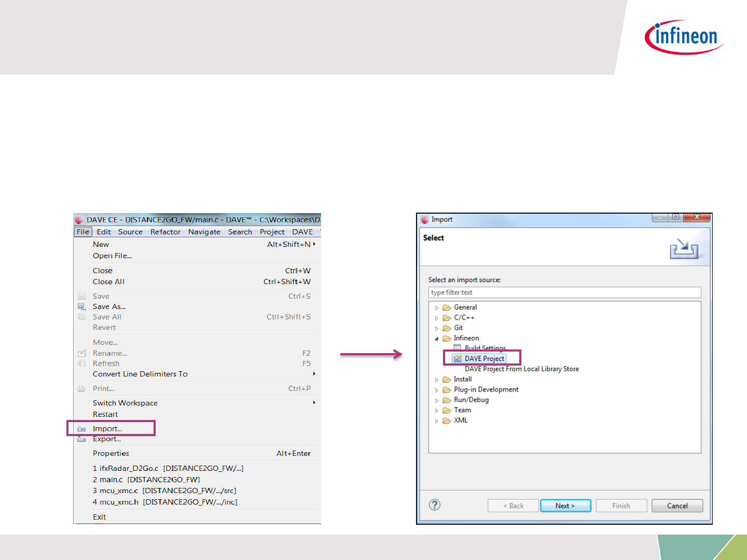Expand the Install folder arrow

tap(437, 380)
